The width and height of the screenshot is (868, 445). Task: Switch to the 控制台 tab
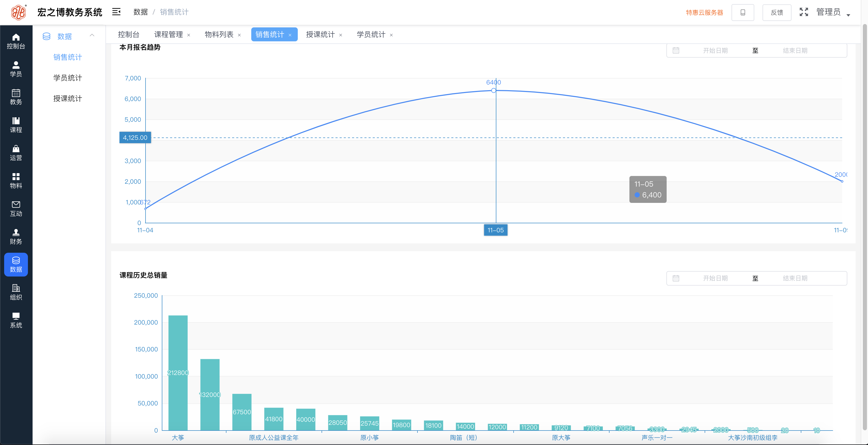pyautogui.click(x=129, y=35)
